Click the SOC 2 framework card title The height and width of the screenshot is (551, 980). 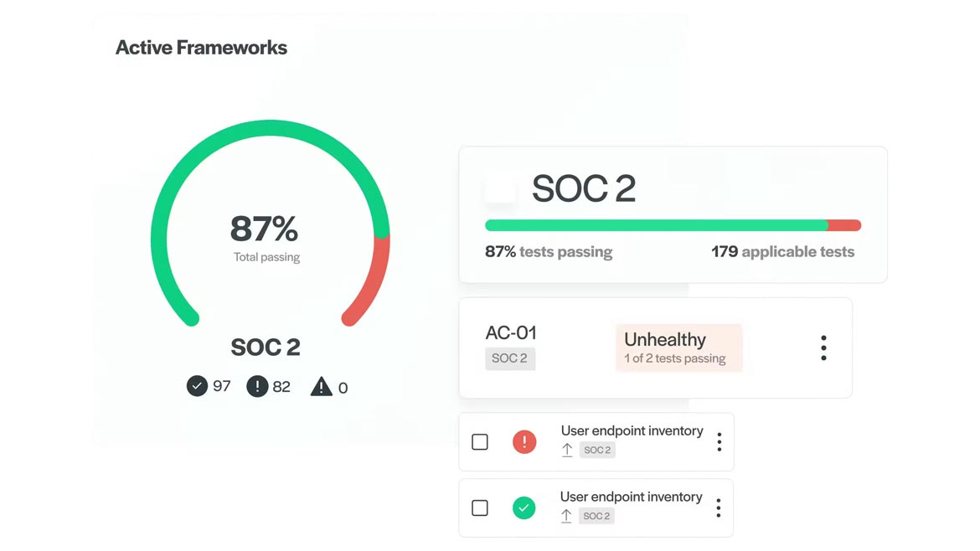(x=584, y=188)
